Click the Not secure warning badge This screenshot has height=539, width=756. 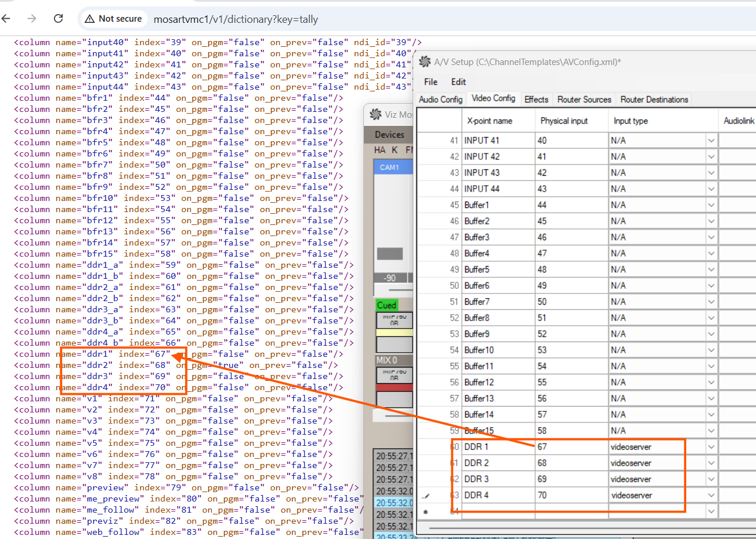(x=114, y=19)
